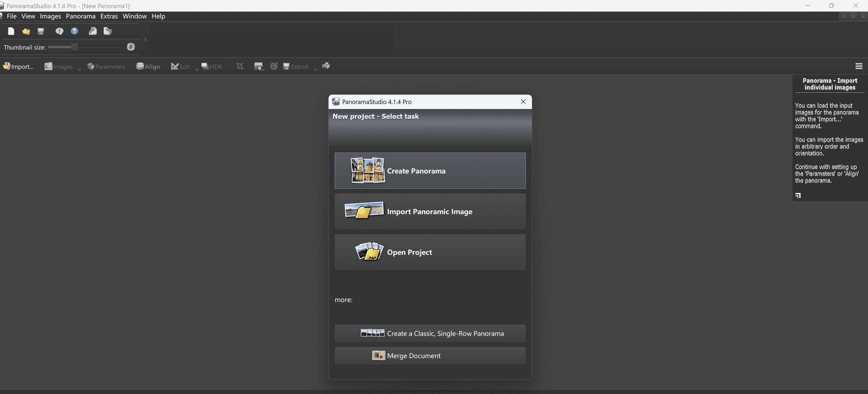Open Parameters in the workflow toolbar
This screenshot has height=394, width=868.
coord(106,66)
